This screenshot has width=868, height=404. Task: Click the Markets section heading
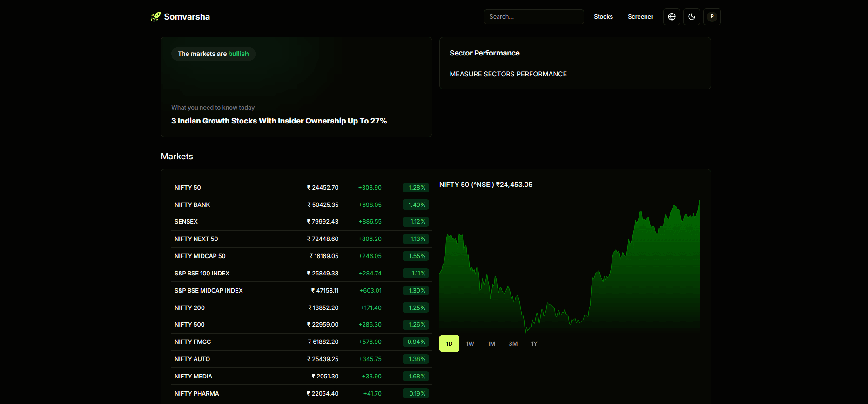tap(177, 157)
